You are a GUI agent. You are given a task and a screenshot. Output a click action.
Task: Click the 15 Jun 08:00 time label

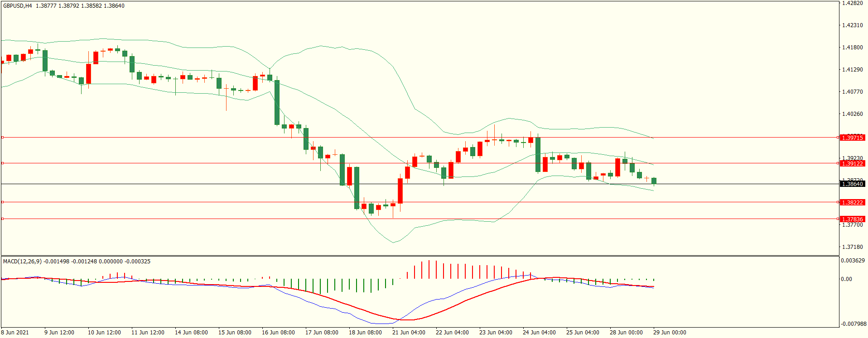235,333
